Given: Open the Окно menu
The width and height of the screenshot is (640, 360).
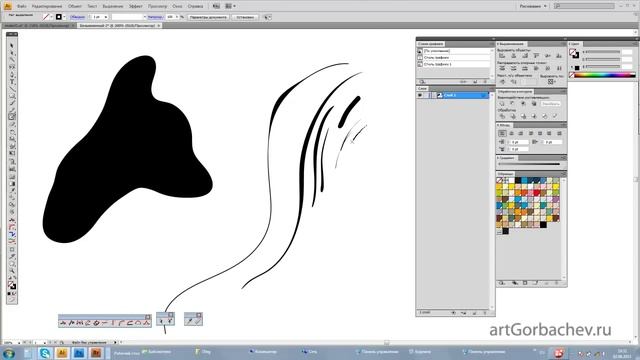Looking at the screenshot, I should pyautogui.click(x=177, y=6).
